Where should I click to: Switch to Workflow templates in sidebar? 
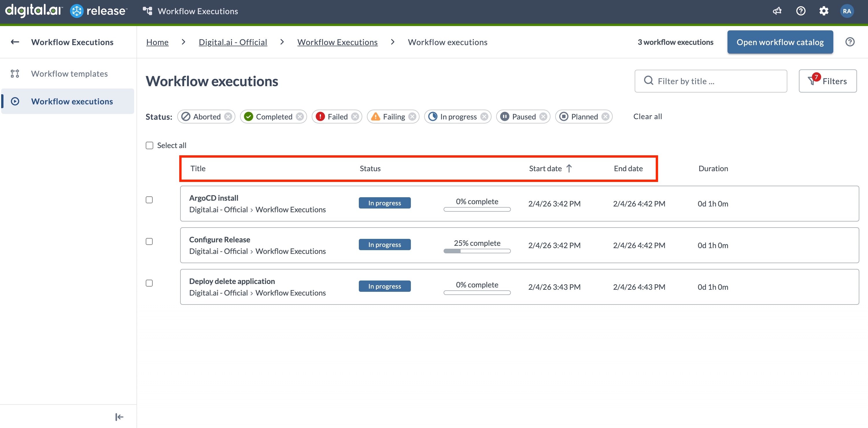pos(69,73)
